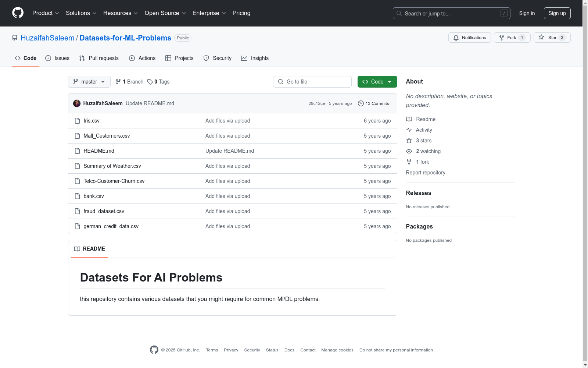Click the pulse icon beside Activity
The width and height of the screenshot is (588, 368).
[x=409, y=130]
